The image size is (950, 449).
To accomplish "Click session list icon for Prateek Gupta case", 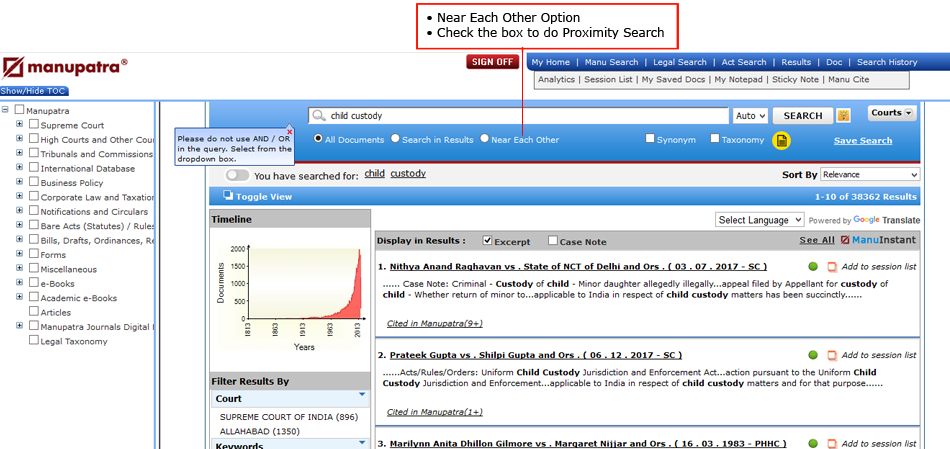I will [x=832, y=355].
